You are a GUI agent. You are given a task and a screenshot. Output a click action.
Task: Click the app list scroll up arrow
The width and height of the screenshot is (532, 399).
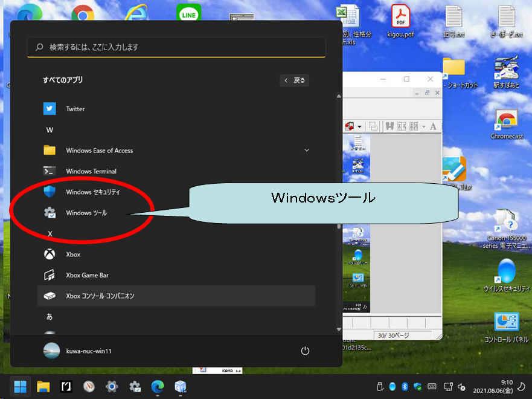[339, 97]
